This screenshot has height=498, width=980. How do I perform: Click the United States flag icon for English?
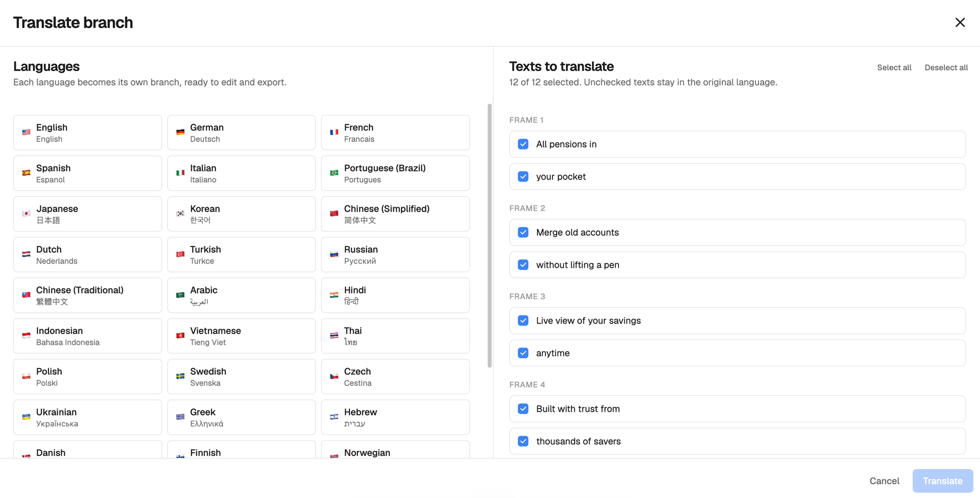point(26,132)
